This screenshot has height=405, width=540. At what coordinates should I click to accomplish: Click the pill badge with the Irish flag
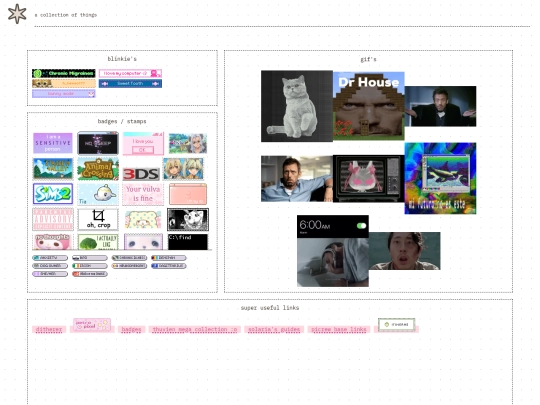click(90, 266)
